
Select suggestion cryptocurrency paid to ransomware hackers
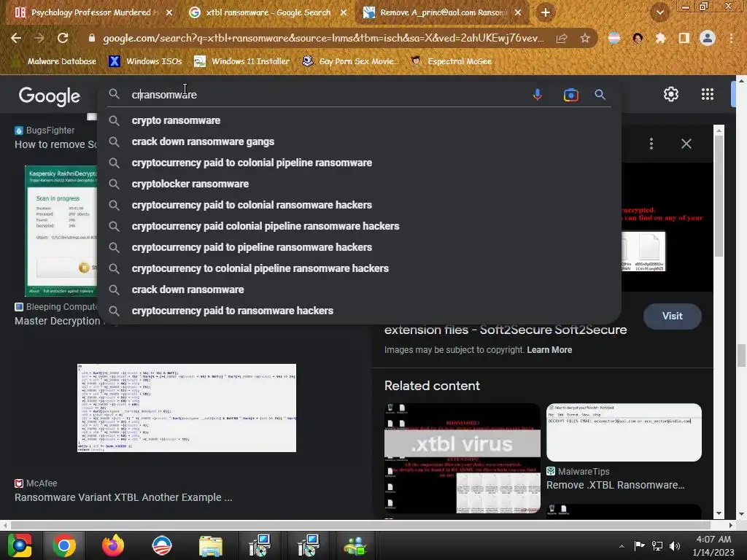tap(359, 311)
